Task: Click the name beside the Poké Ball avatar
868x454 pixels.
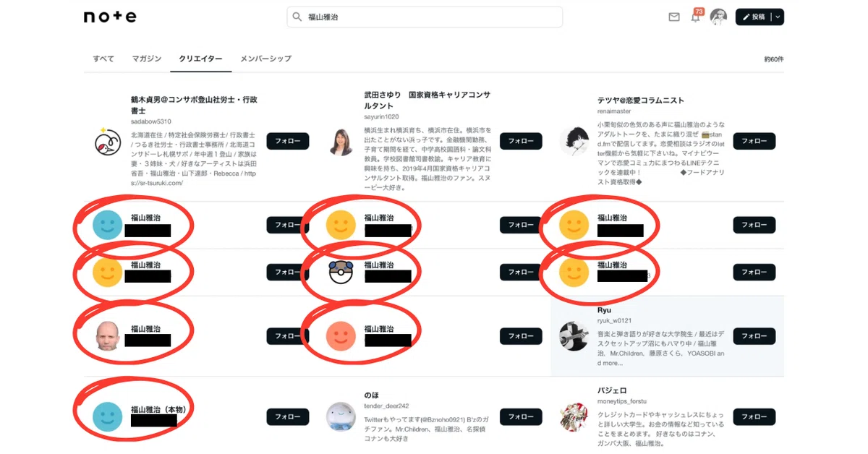Action: (x=380, y=265)
